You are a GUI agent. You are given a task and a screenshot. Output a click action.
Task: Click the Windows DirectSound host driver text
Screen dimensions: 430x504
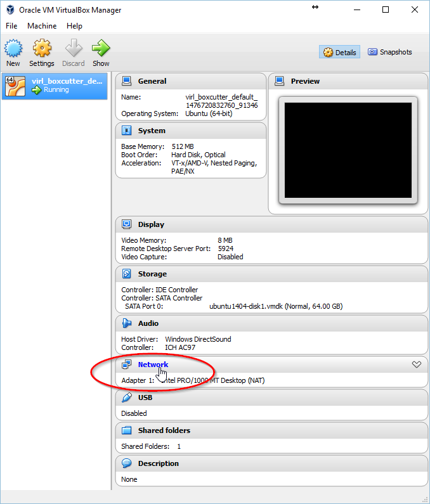pyautogui.click(x=198, y=339)
